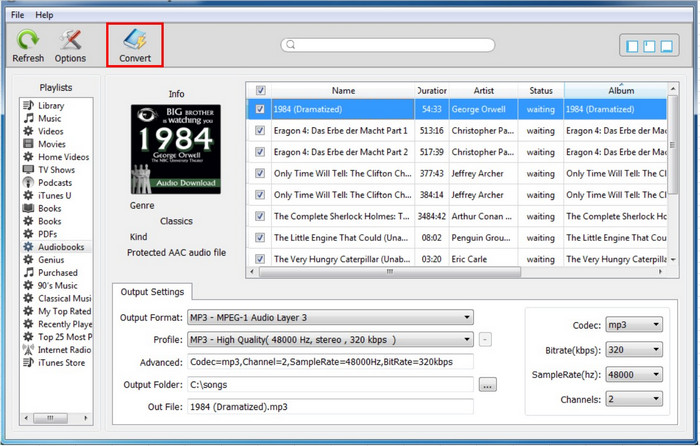Open the SampleRate(hz) dropdown
700x446 pixels.
pyautogui.click(x=634, y=375)
